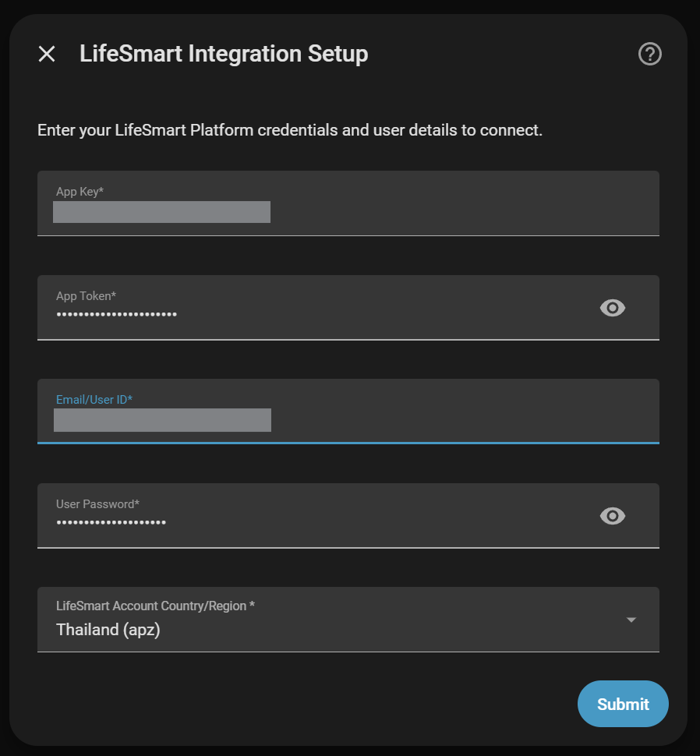Click the masked dots in User Password
Viewport: 700px width, 756px height.
pyautogui.click(x=111, y=523)
